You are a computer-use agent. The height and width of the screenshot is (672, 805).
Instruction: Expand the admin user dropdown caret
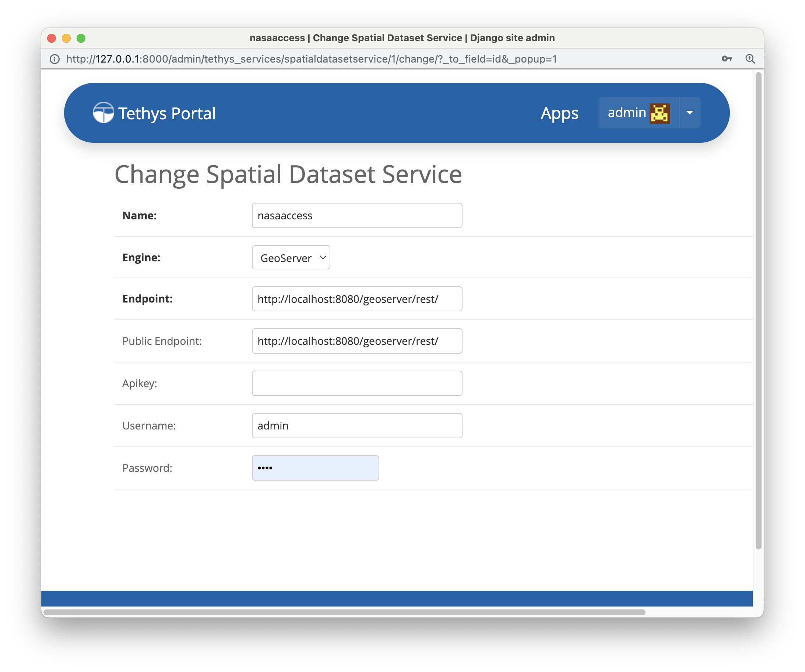[x=690, y=113]
